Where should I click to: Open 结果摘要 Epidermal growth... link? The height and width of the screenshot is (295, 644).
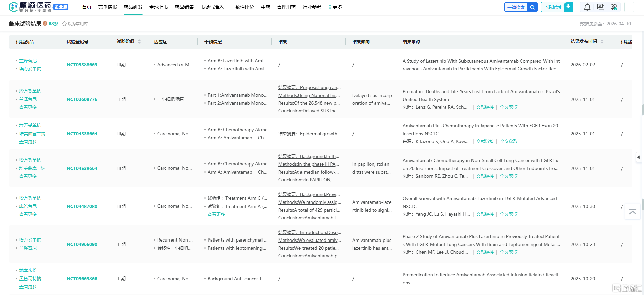[x=310, y=134]
